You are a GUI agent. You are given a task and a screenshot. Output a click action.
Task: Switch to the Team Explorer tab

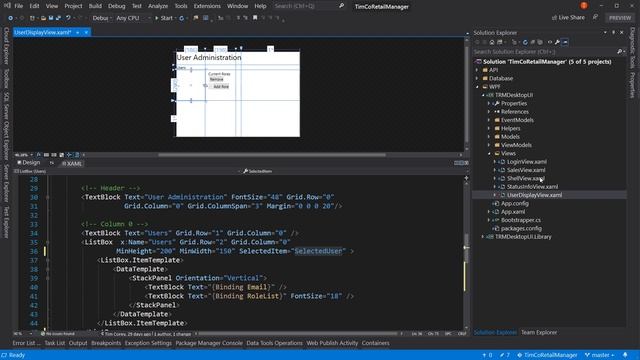pyautogui.click(x=539, y=332)
